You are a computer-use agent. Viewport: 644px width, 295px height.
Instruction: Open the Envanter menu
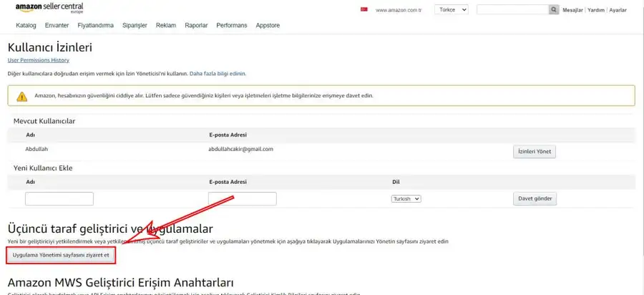(57, 26)
